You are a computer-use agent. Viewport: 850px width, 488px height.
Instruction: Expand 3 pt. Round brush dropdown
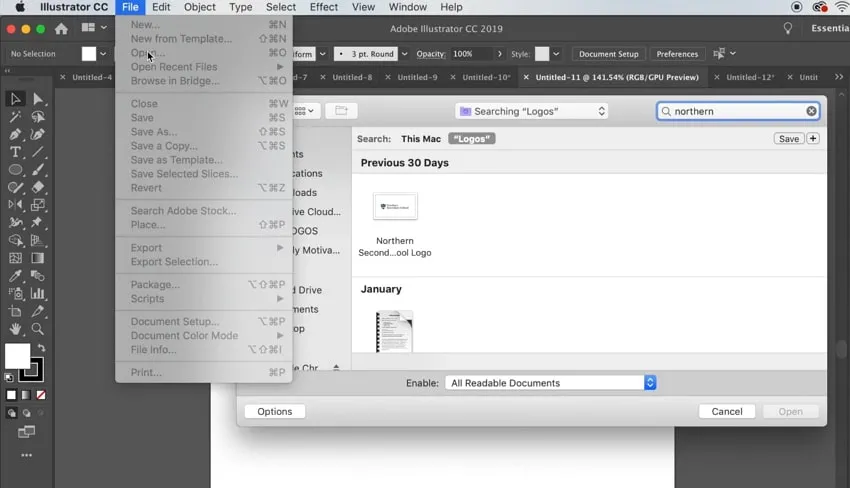pos(404,54)
